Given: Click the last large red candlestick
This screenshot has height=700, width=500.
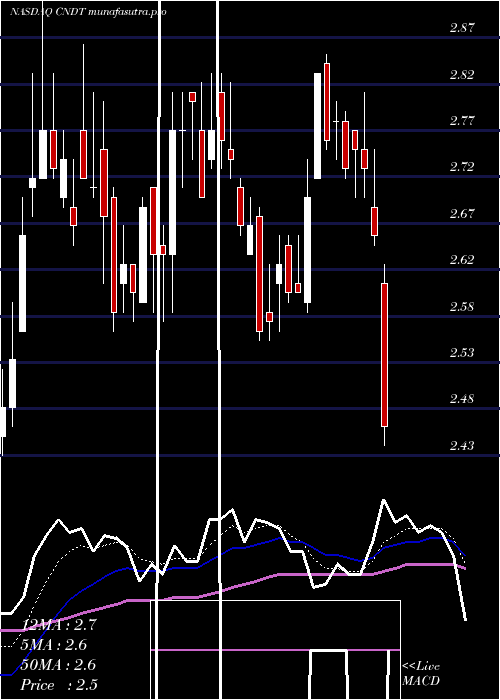Looking at the screenshot, I should coord(384,355).
